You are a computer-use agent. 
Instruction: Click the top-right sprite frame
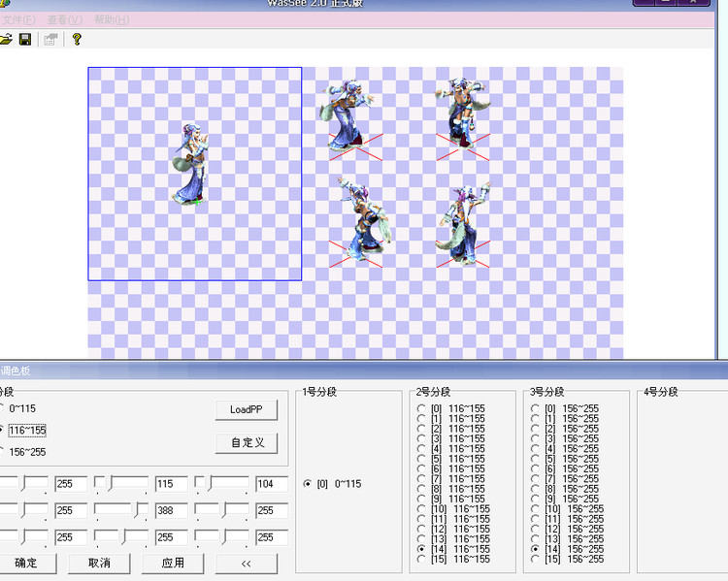click(463, 120)
